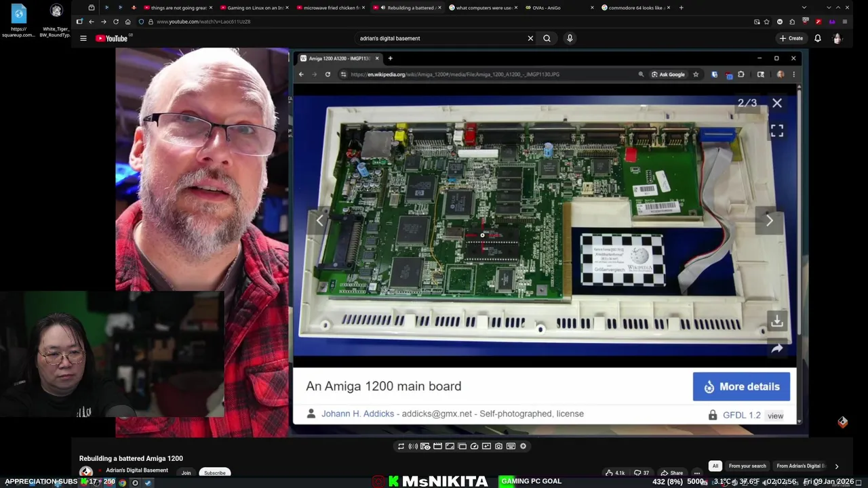Clear the YouTube search text
Image resolution: width=868 pixels, height=488 pixels.
coord(530,39)
